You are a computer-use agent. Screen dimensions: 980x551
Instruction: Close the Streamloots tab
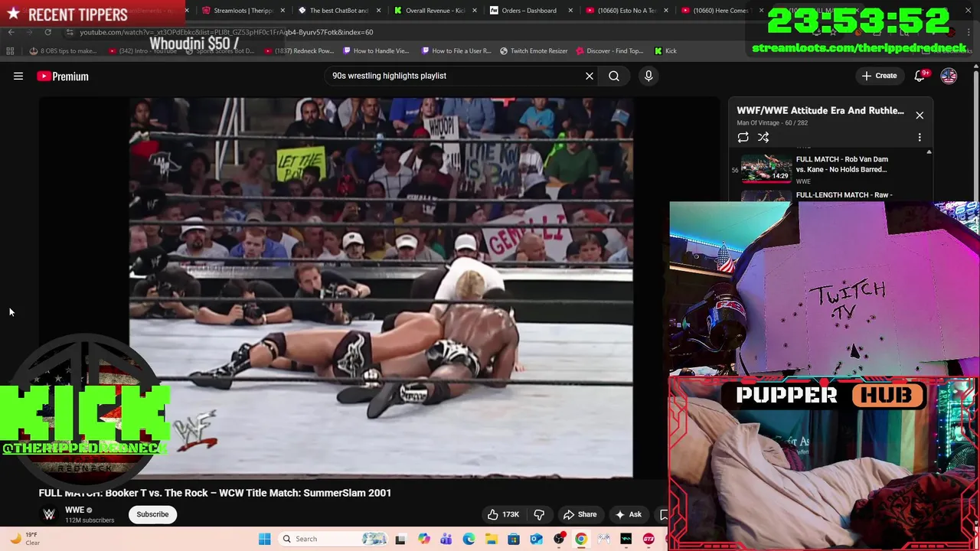point(283,11)
